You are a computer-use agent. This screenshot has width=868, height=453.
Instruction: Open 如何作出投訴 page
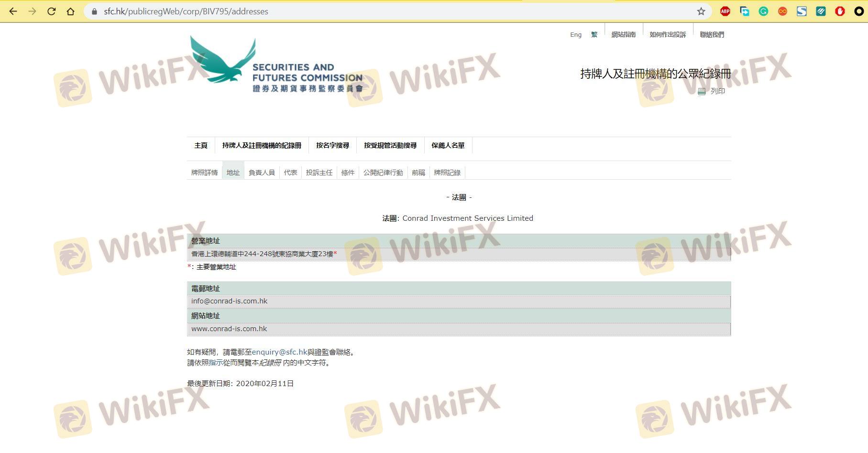pyautogui.click(x=667, y=34)
